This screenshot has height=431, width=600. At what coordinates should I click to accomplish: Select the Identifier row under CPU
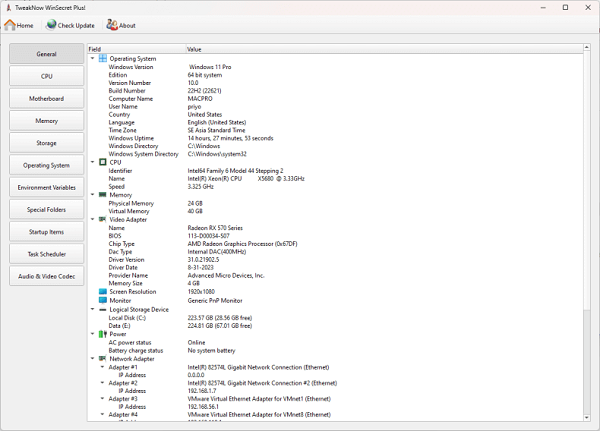point(335,170)
